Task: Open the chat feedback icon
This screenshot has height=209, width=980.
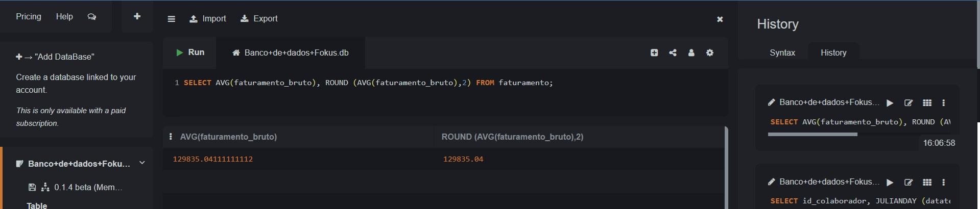Action: pos(91,17)
